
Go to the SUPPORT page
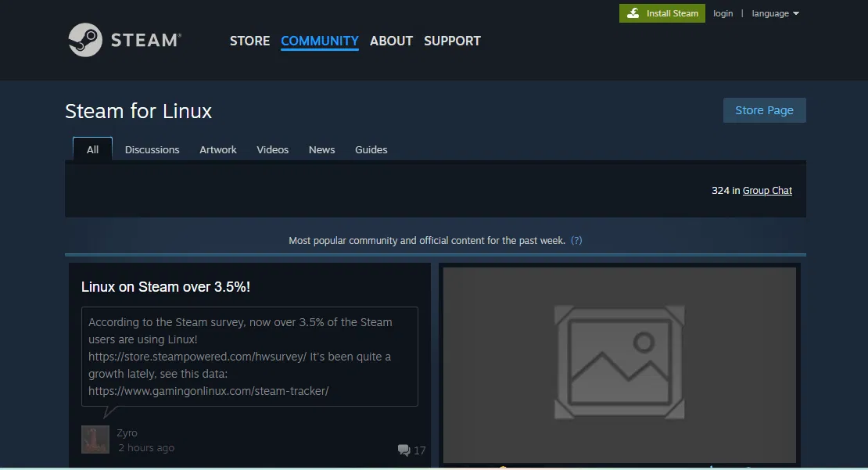(x=452, y=41)
